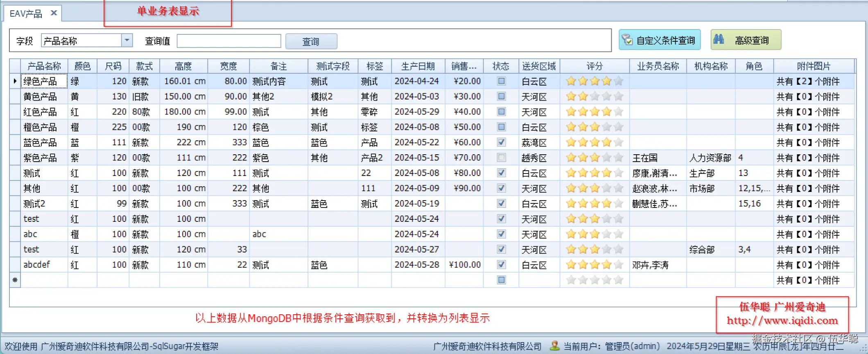The width and height of the screenshot is (868, 354).
Task: Open the 字段 dropdown showing 产品名称
Action: [127, 40]
